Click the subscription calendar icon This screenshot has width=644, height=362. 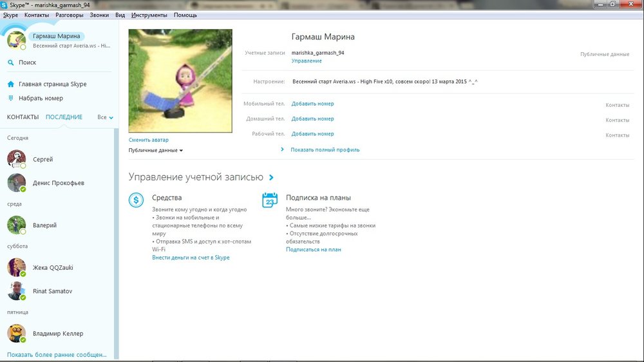point(269,200)
